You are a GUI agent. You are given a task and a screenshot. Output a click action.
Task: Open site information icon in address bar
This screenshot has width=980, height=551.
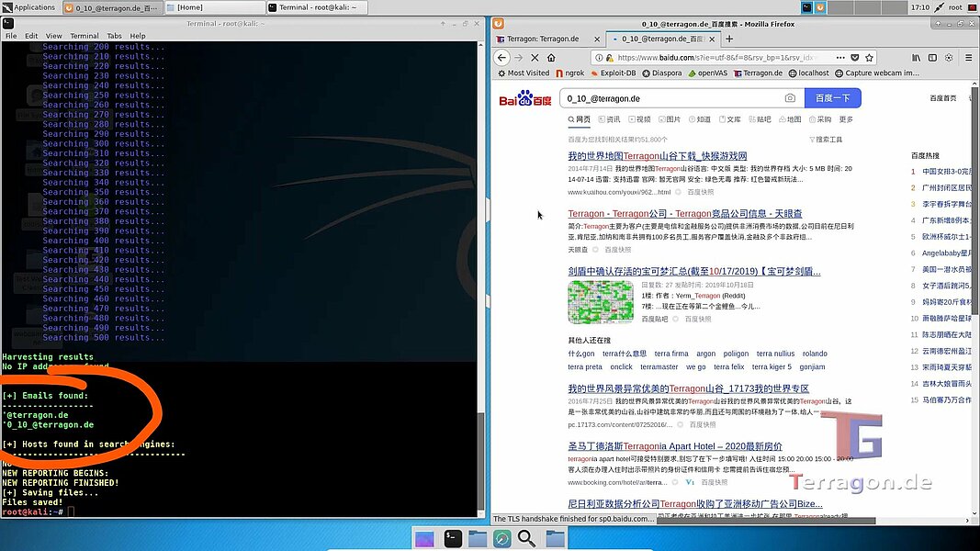(599, 58)
